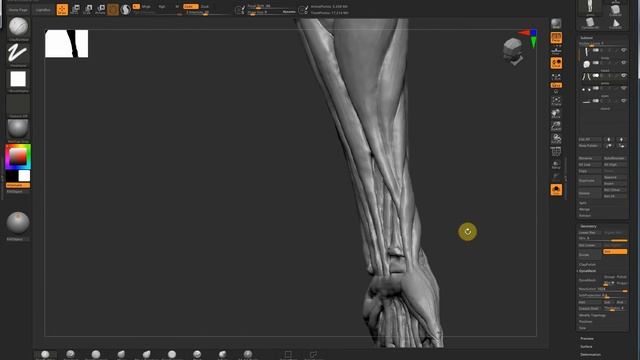640x360 pixels.
Task: Select the Move transform mode in top shelf
Action: click(75, 9)
